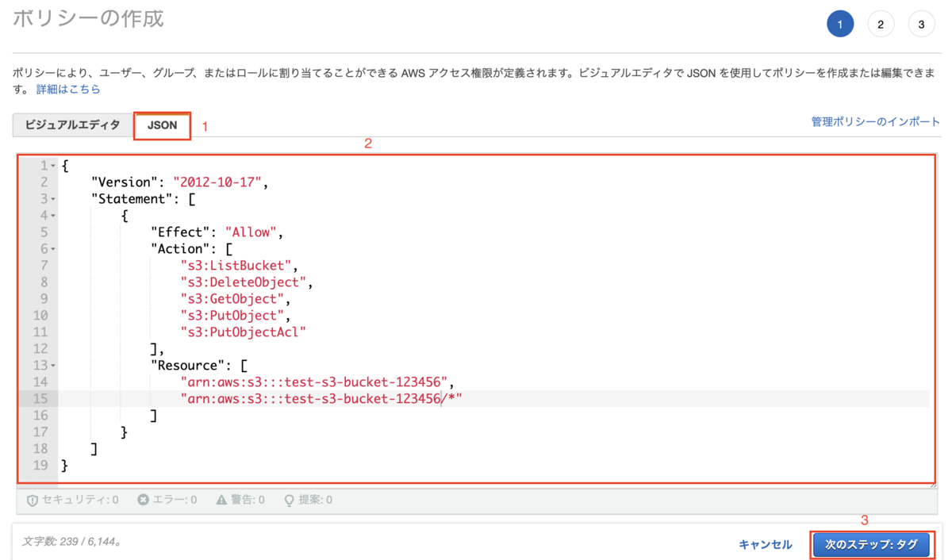This screenshot has width=952, height=560.
Task: Click the "s3:PutObject" action line
Action: (233, 316)
